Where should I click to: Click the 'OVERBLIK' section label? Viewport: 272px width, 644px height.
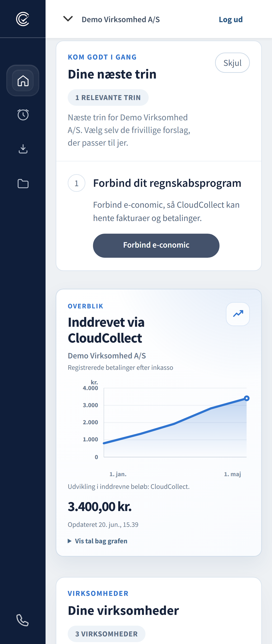(85, 306)
